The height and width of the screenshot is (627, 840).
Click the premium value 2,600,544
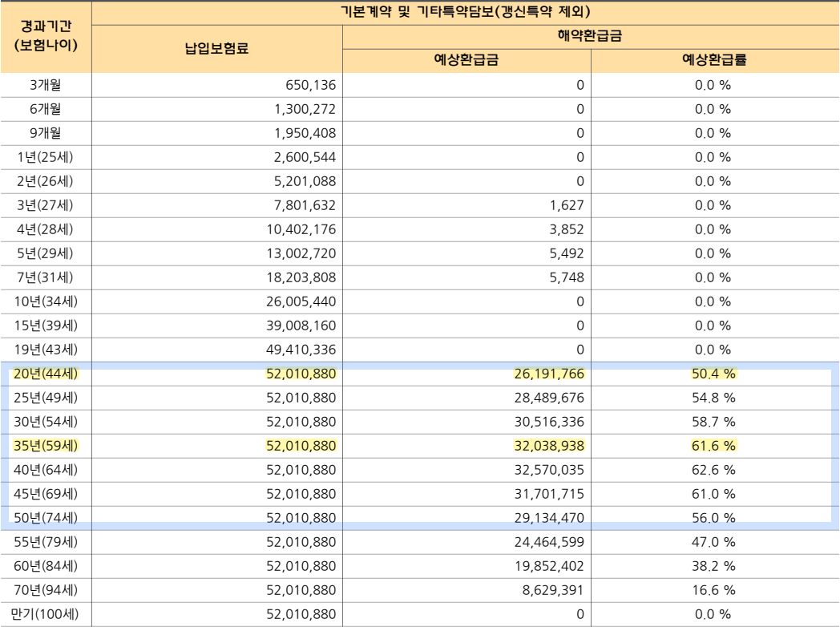(x=305, y=158)
